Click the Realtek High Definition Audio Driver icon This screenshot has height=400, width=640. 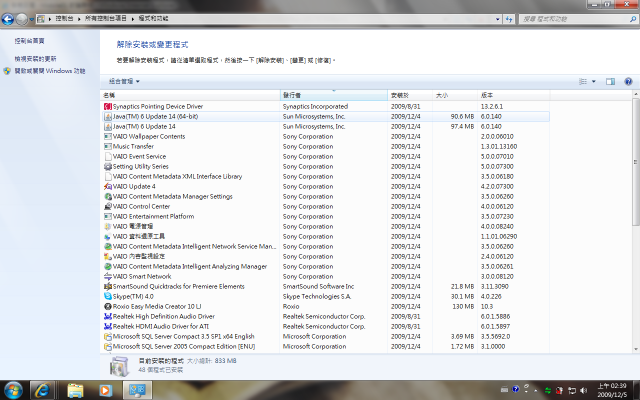pos(108,316)
